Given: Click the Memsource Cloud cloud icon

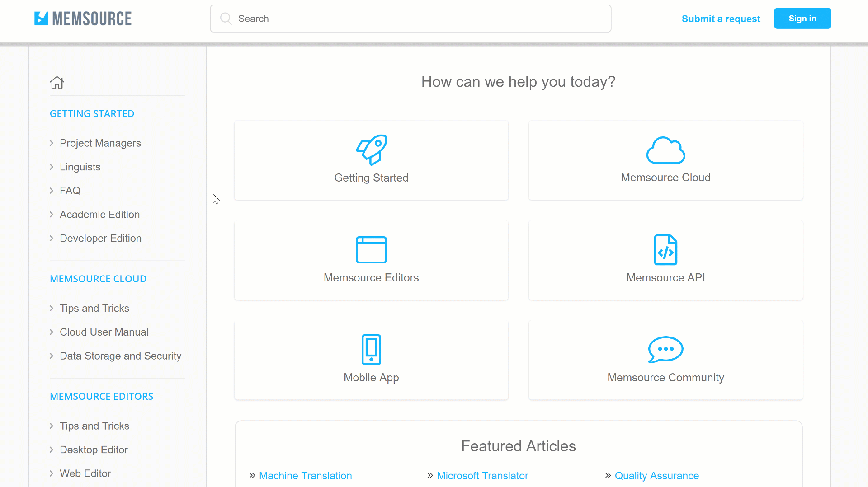Looking at the screenshot, I should (x=665, y=150).
